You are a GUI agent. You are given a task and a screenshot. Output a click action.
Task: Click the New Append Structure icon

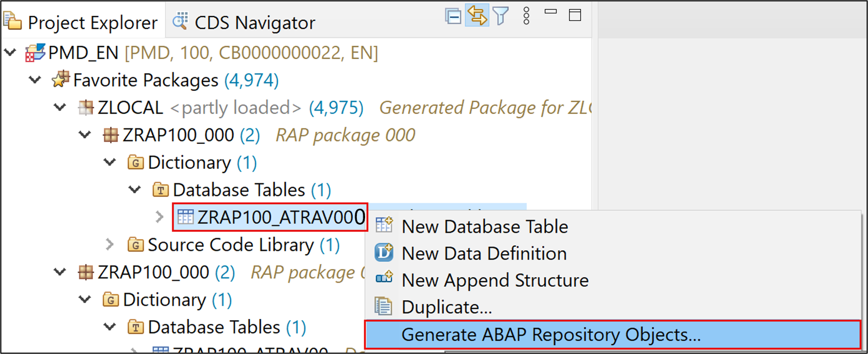point(384,278)
